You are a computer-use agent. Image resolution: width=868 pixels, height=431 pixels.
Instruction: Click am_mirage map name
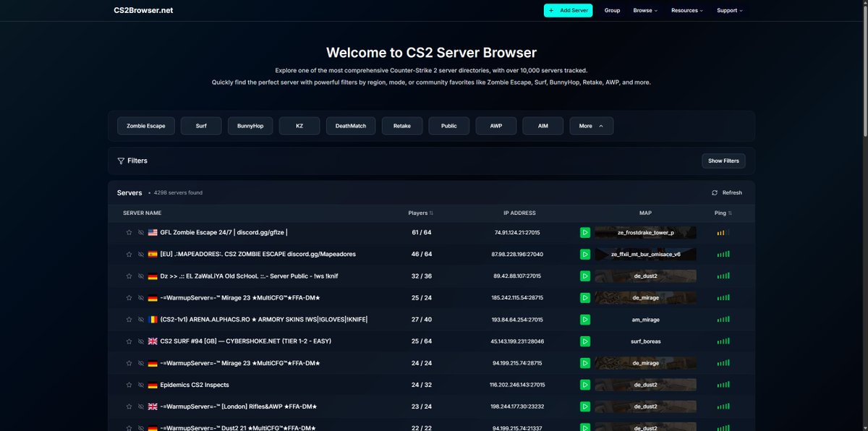tap(646, 320)
